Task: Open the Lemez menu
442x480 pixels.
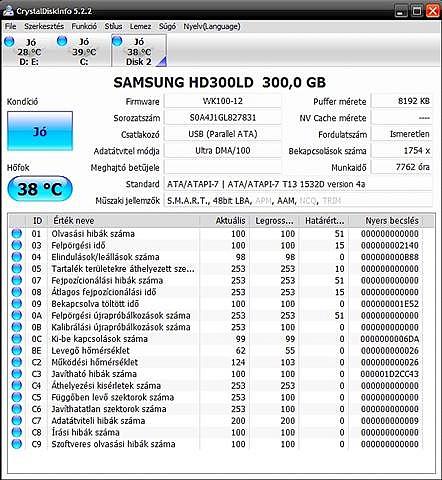Action: pyautogui.click(x=140, y=26)
